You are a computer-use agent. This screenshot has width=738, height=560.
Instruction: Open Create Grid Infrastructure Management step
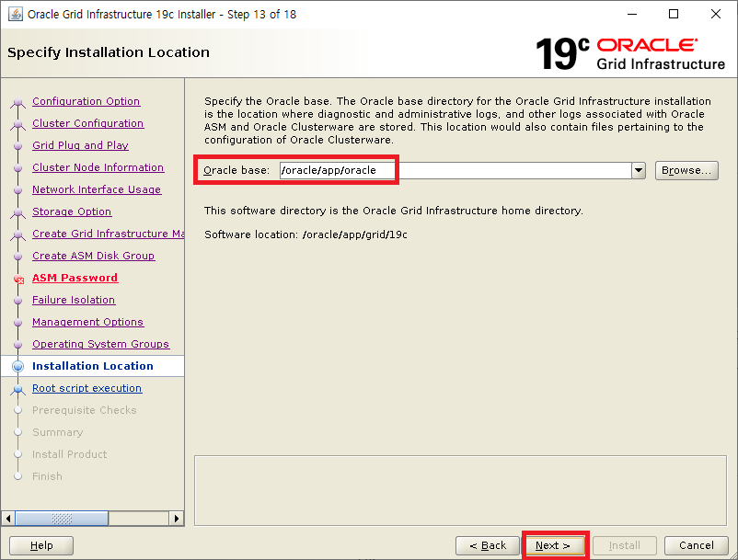tap(109, 234)
